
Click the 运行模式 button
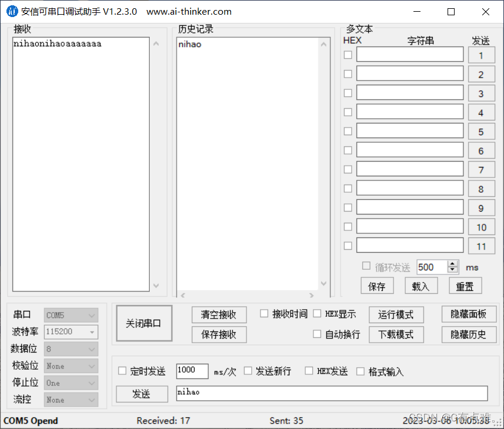[x=396, y=314]
